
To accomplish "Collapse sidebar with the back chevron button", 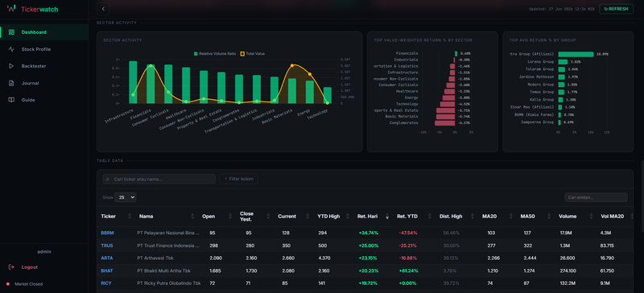I will click(103, 9).
